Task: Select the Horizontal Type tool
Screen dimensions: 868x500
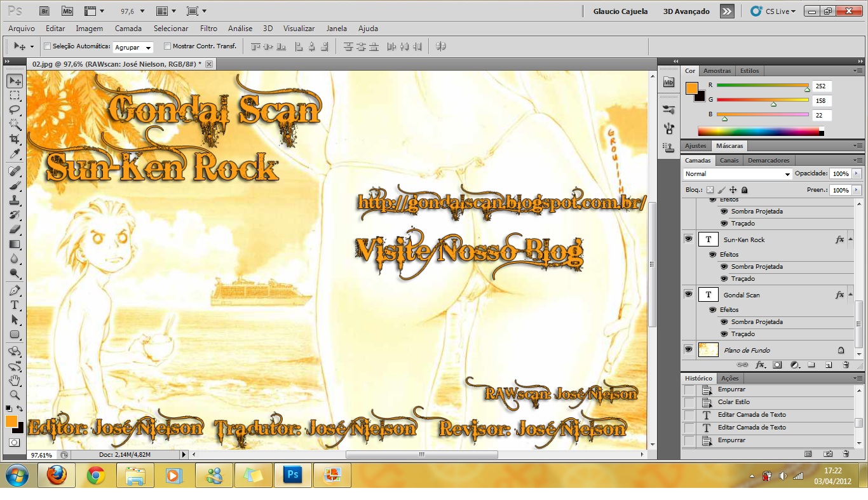Action: pyautogui.click(x=15, y=305)
